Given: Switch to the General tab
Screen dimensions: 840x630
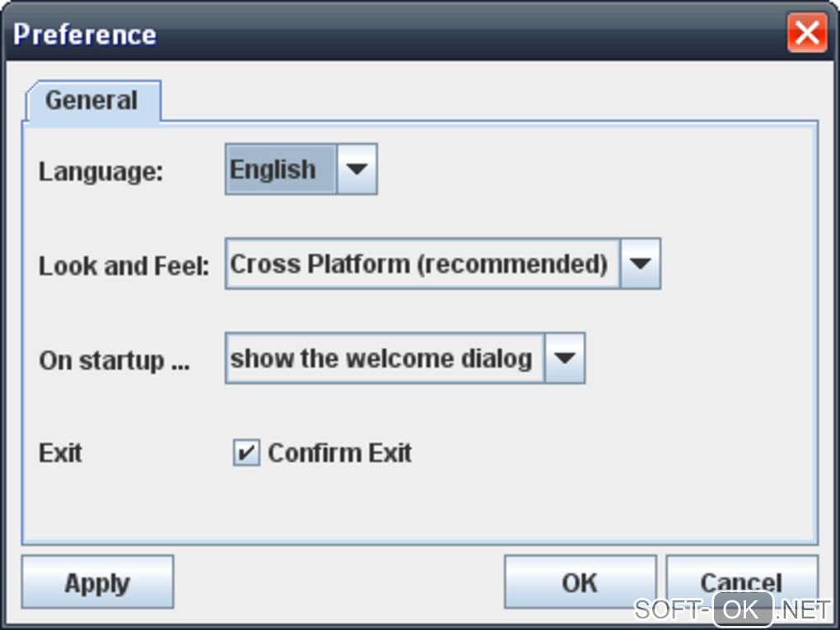Looking at the screenshot, I should tap(91, 100).
